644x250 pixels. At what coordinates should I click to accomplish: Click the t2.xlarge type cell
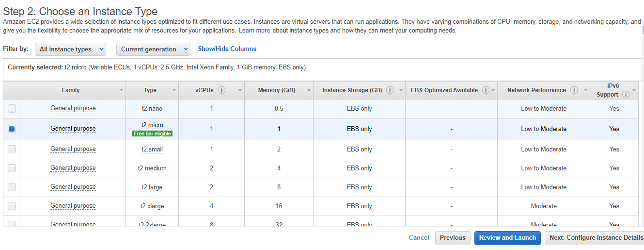152,206
